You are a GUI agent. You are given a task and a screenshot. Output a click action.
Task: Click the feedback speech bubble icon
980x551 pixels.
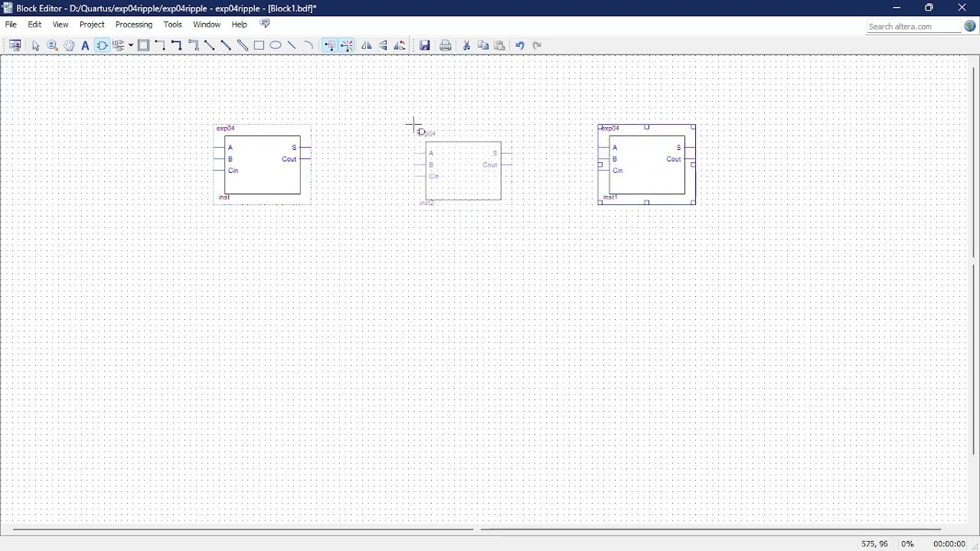[265, 24]
